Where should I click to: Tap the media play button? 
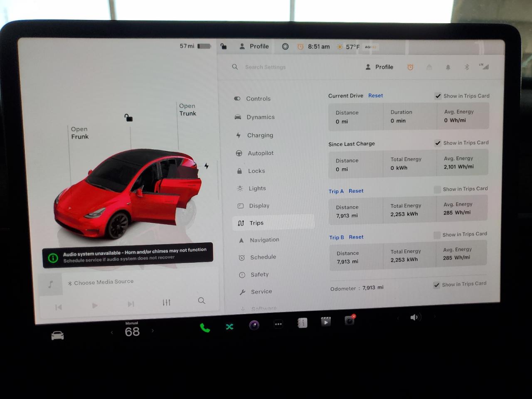point(95,305)
